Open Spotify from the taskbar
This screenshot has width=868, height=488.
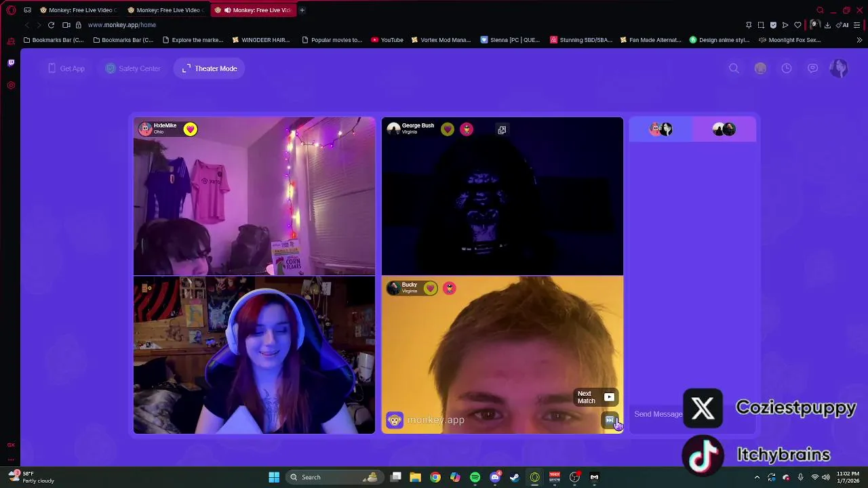click(475, 477)
